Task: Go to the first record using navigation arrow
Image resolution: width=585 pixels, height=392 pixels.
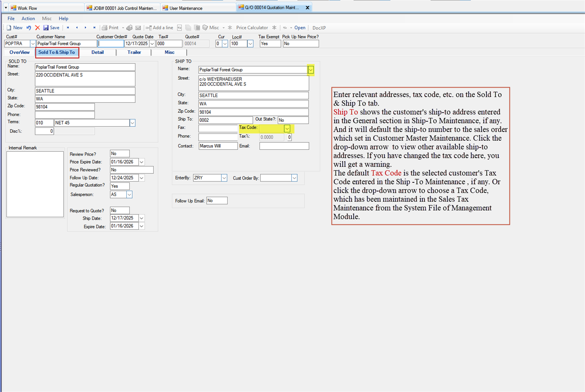Action: [x=68, y=28]
